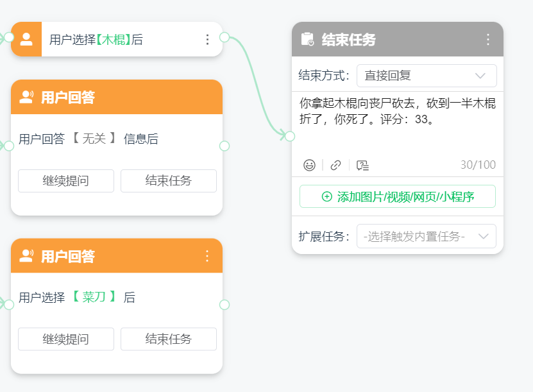The height and width of the screenshot is (392, 533).
Task: Click 结束任务 button in the 菜刀 node
Action: [169, 339]
